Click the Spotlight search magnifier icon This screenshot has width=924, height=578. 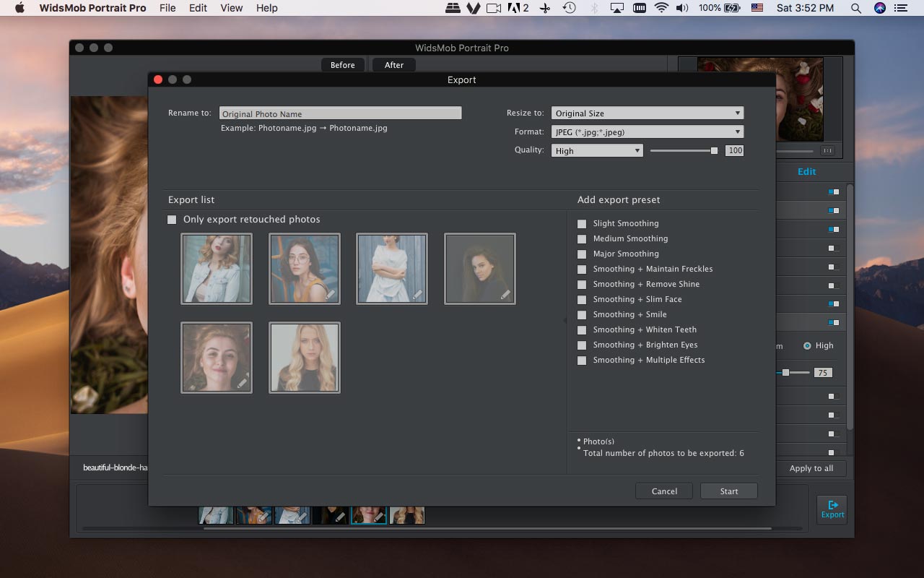coord(855,8)
